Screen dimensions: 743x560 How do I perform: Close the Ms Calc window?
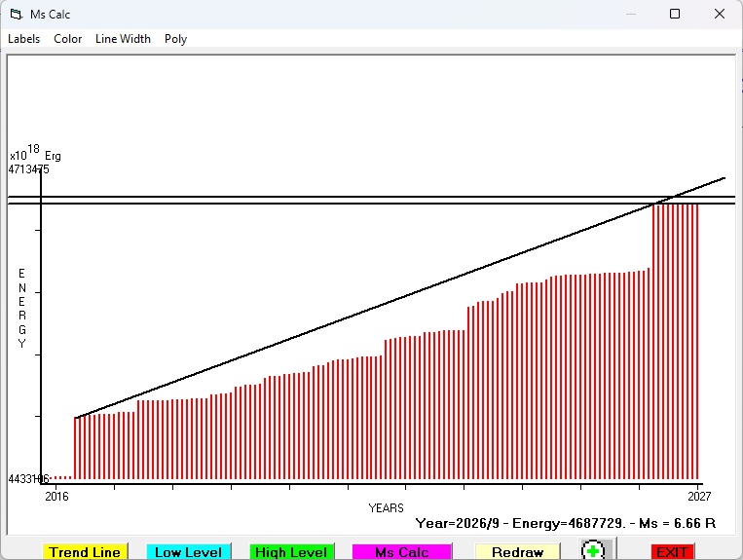tap(720, 14)
